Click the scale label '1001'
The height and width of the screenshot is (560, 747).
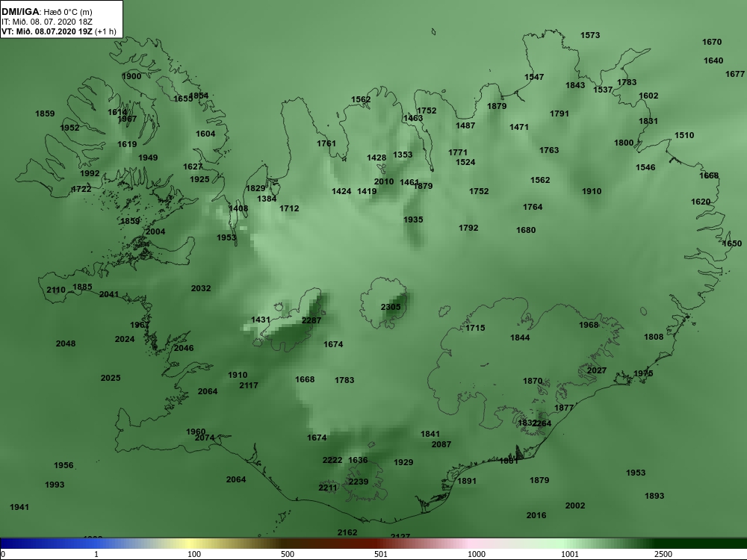pyautogui.click(x=570, y=554)
